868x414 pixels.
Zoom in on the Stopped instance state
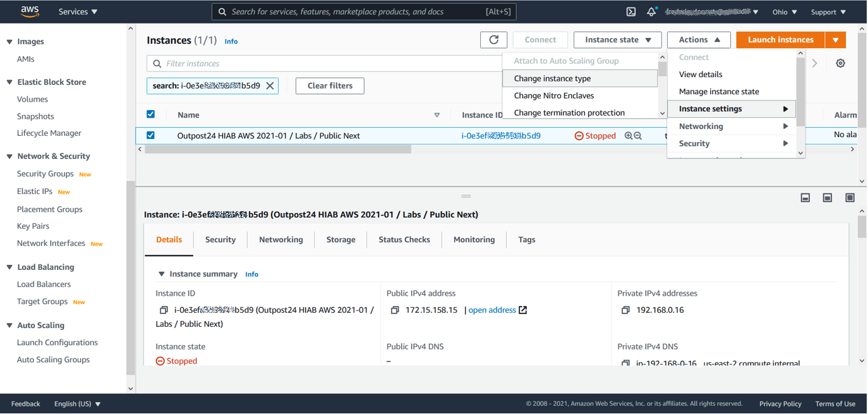click(x=629, y=135)
